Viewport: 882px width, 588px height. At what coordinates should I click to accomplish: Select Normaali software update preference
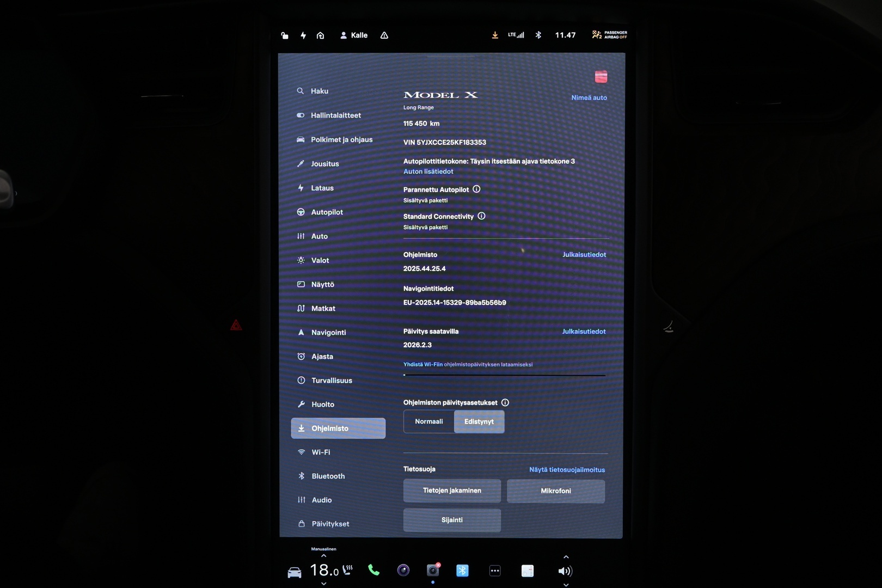click(x=429, y=421)
